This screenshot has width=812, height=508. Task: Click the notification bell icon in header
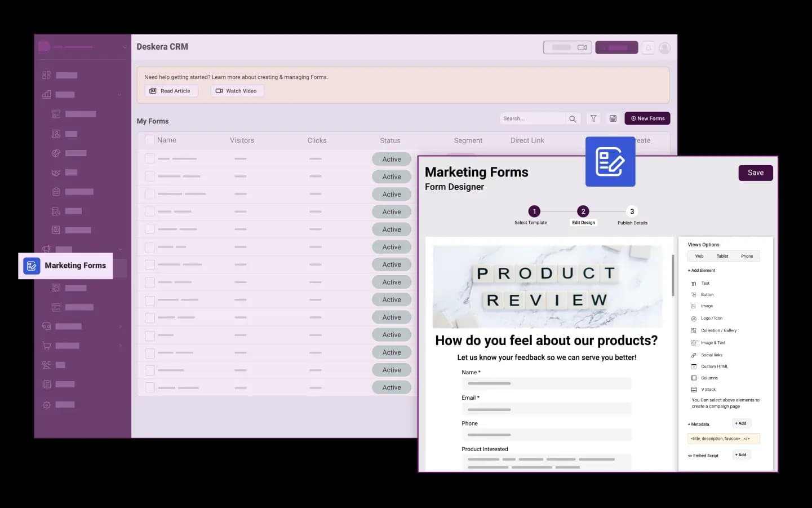649,48
